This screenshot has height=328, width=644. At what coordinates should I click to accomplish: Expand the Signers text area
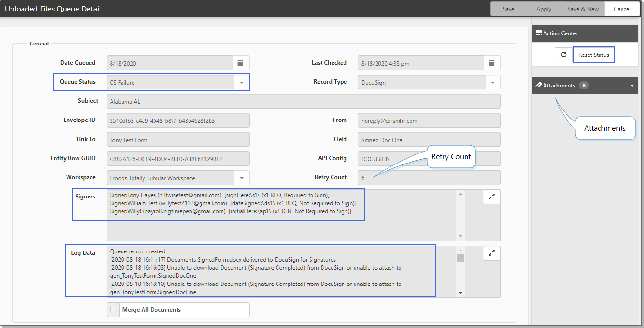491,197
